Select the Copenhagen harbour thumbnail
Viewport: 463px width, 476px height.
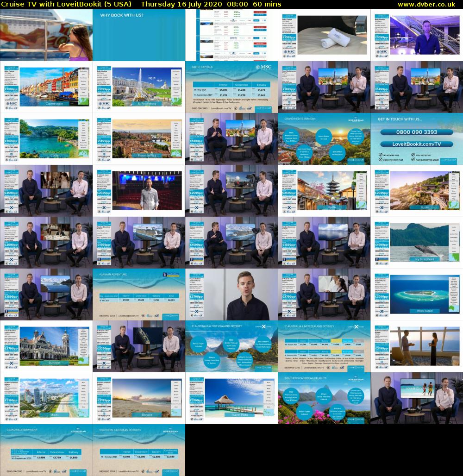pos(46,87)
